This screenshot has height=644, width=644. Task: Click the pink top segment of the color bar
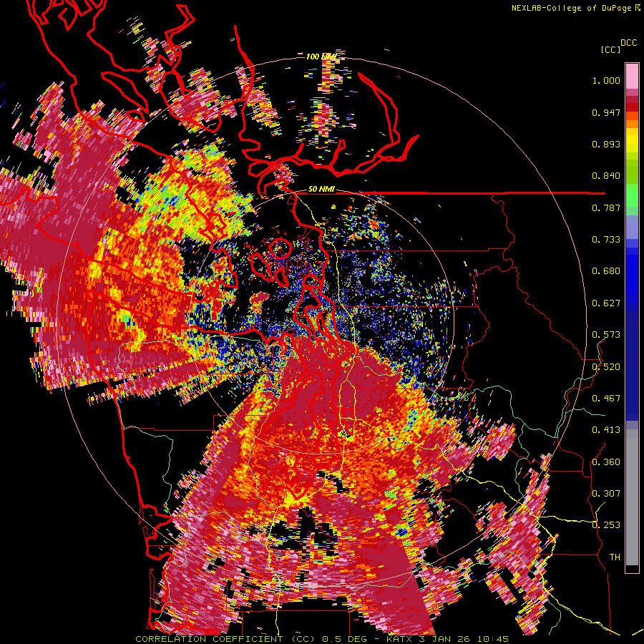[x=632, y=76]
